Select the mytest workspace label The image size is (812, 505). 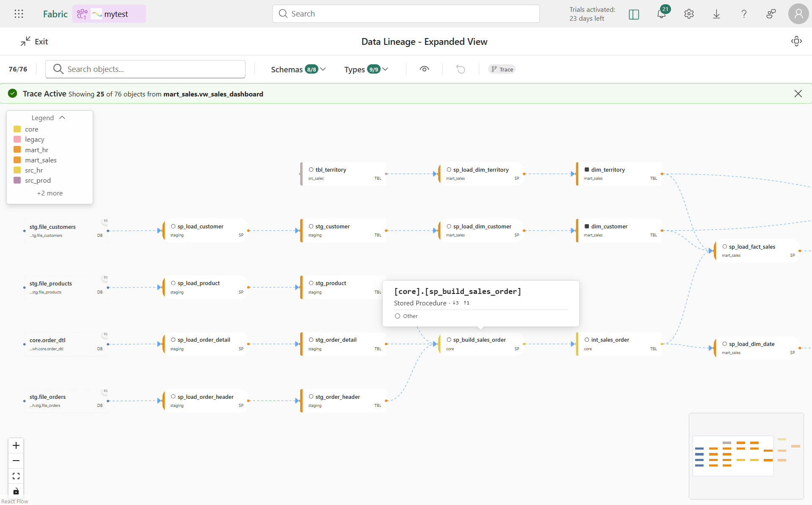click(117, 14)
